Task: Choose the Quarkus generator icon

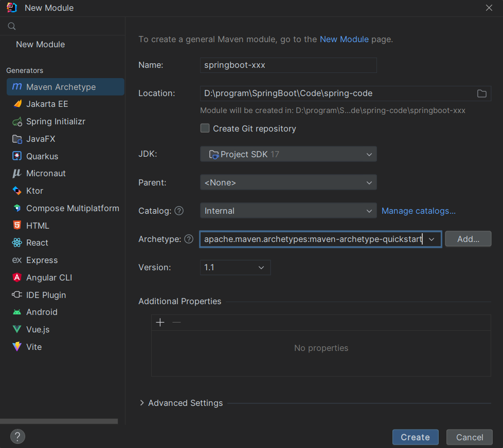Action: click(17, 156)
